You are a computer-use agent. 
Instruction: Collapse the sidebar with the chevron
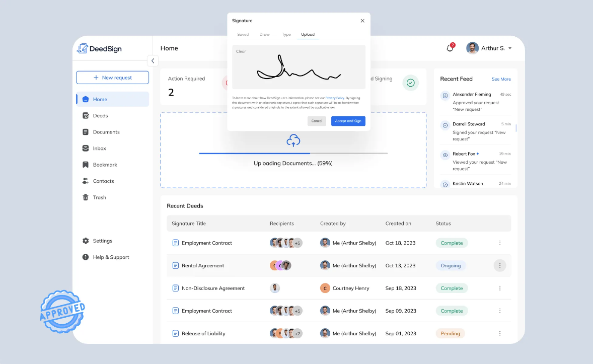153,60
